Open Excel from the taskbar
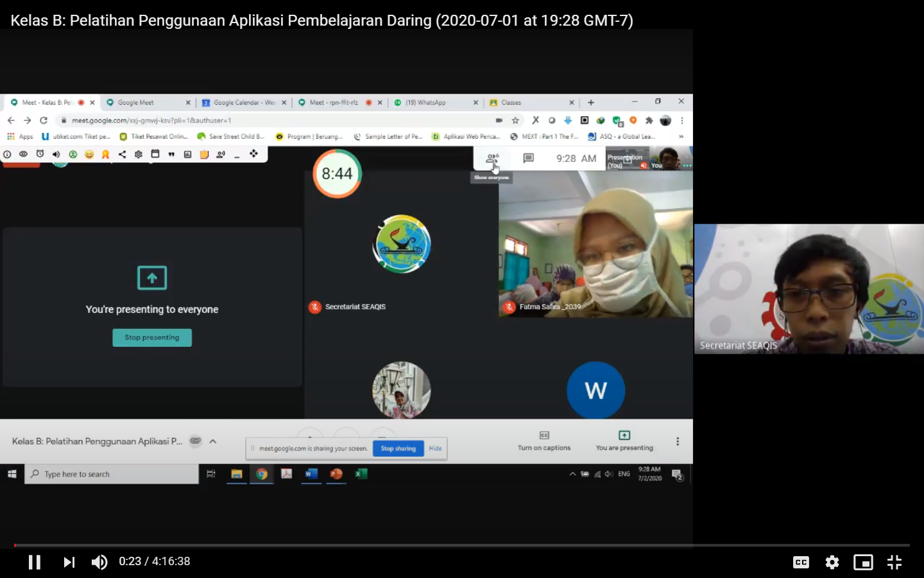 pos(361,474)
